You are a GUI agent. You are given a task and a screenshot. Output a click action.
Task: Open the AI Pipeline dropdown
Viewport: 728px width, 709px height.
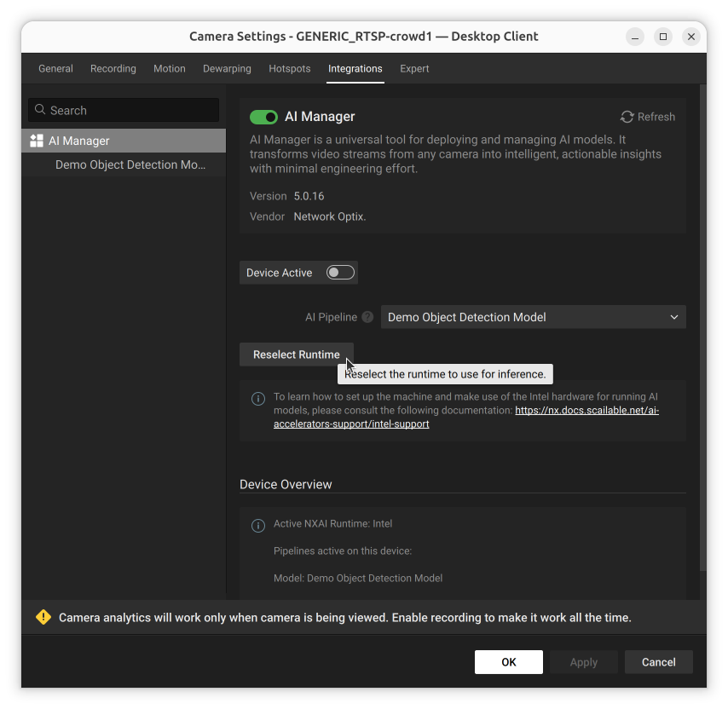pyautogui.click(x=533, y=317)
